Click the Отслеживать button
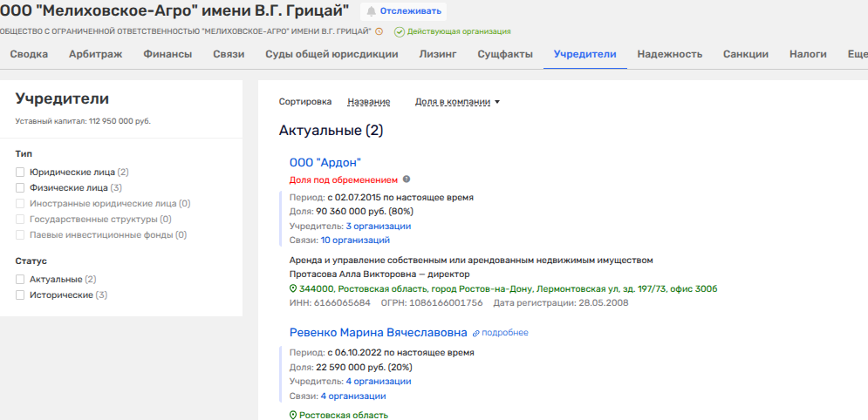Screen dimensions: 868x420 (x=402, y=11)
